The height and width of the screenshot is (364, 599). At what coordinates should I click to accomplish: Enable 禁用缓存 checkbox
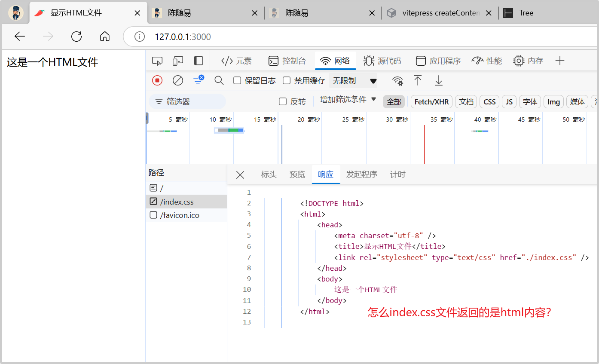point(287,80)
